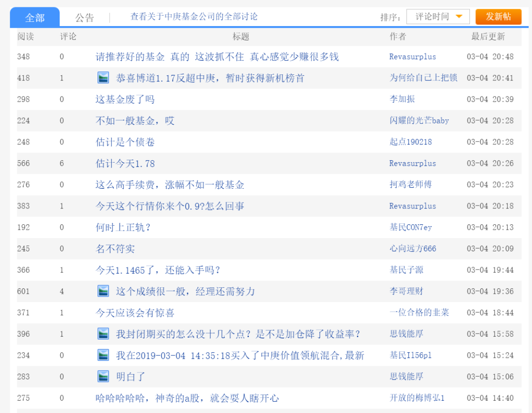View author 挦鸡老师傅 profile
The image size is (532, 413).
click(410, 185)
